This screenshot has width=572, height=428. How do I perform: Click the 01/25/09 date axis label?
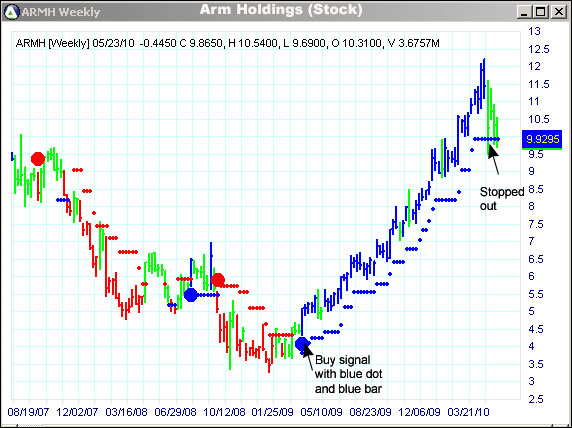[273, 412]
